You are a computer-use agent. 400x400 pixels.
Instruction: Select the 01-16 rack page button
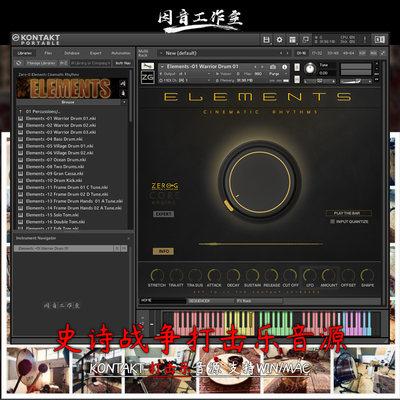click(x=301, y=53)
